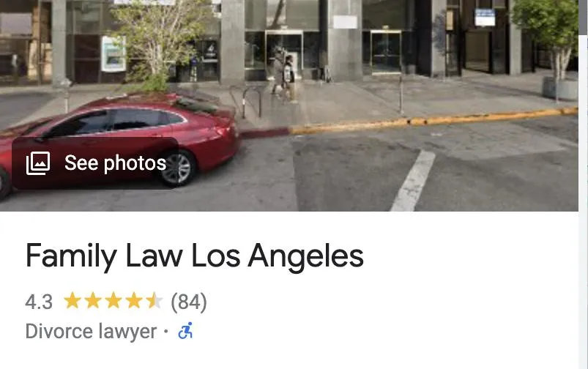Open the (84) reviews count link
588x369 pixels.
[x=189, y=302]
